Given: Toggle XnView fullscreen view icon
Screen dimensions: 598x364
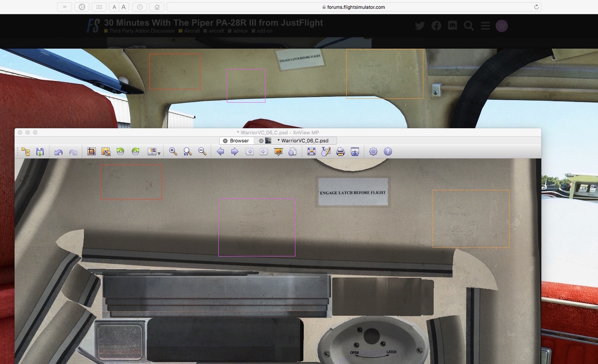Looking at the screenshot, I should pyautogui.click(x=312, y=152).
